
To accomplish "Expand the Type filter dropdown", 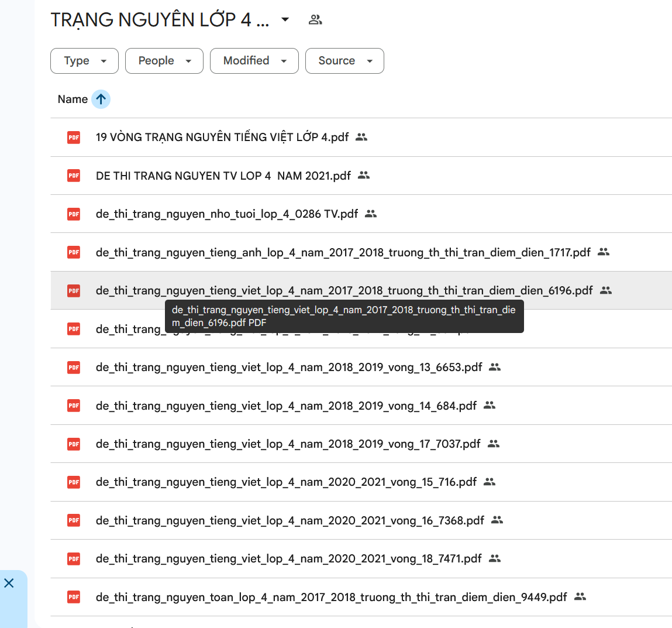I will [x=84, y=61].
